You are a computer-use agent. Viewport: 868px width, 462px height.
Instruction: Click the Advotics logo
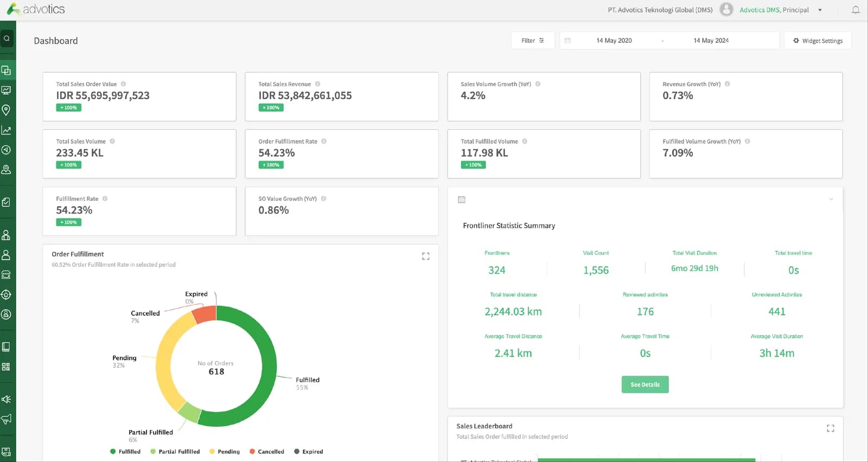coord(36,9)
